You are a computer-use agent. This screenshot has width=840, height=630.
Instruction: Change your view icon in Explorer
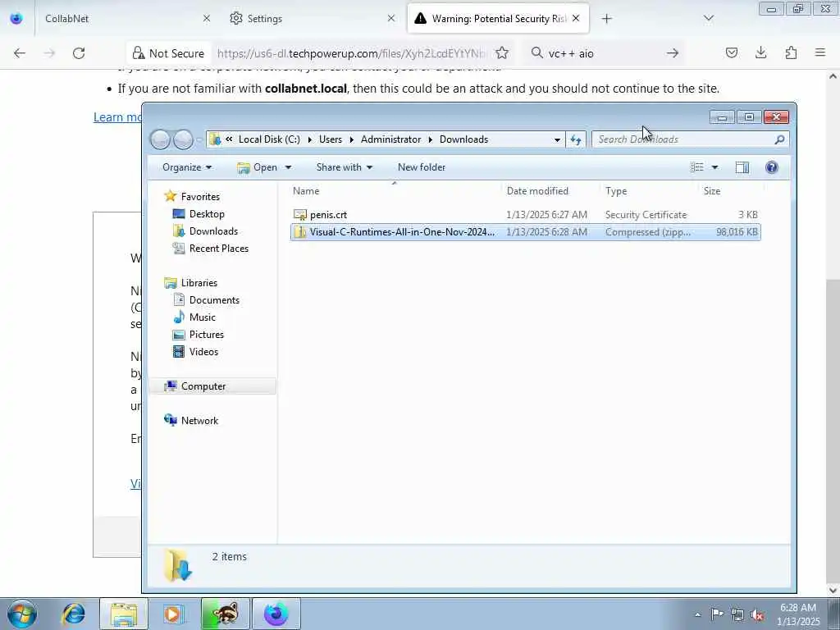click(697, 167)
